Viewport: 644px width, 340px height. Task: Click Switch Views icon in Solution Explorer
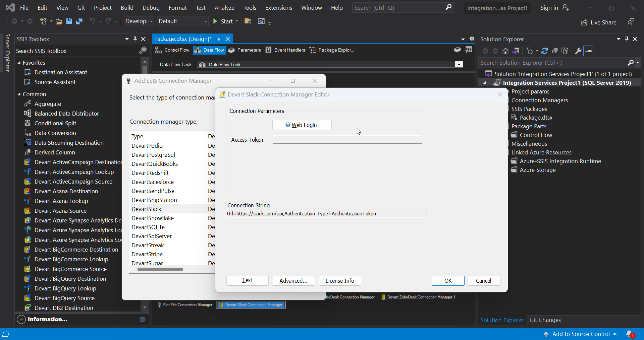click(516, 51)
